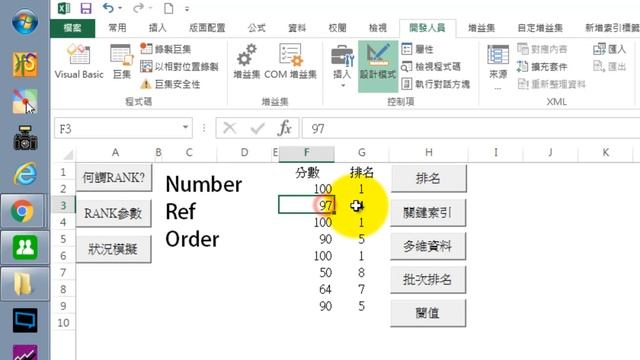Save the workbook with floppy icon
640x360 pixels.
click(86, 8)
